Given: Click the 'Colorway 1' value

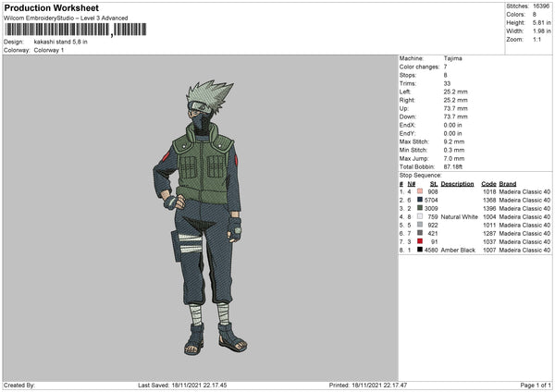Looking at the screenshot, I should pos(49,50).
